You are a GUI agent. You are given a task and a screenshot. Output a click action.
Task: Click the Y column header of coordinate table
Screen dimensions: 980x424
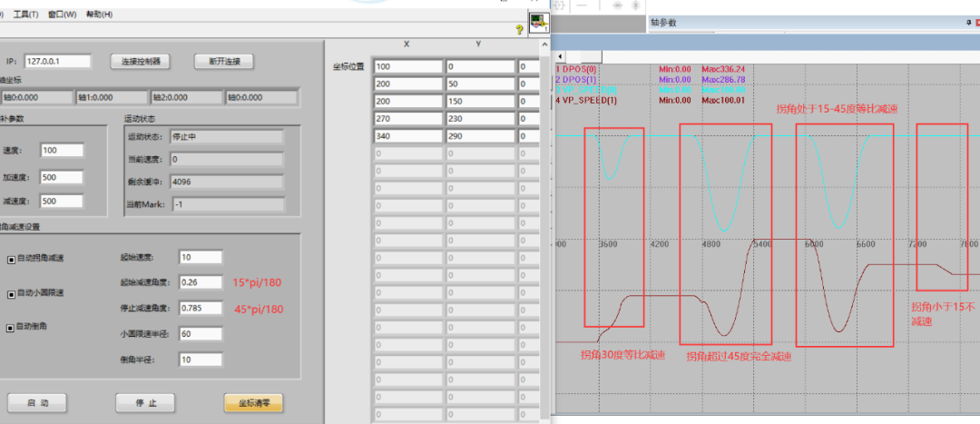(479, 44)
